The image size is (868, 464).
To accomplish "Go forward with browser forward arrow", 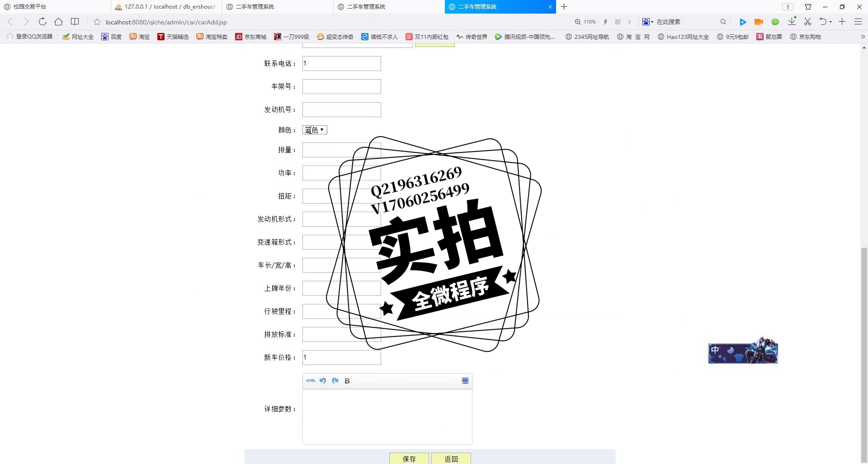I will click(26, 22).
